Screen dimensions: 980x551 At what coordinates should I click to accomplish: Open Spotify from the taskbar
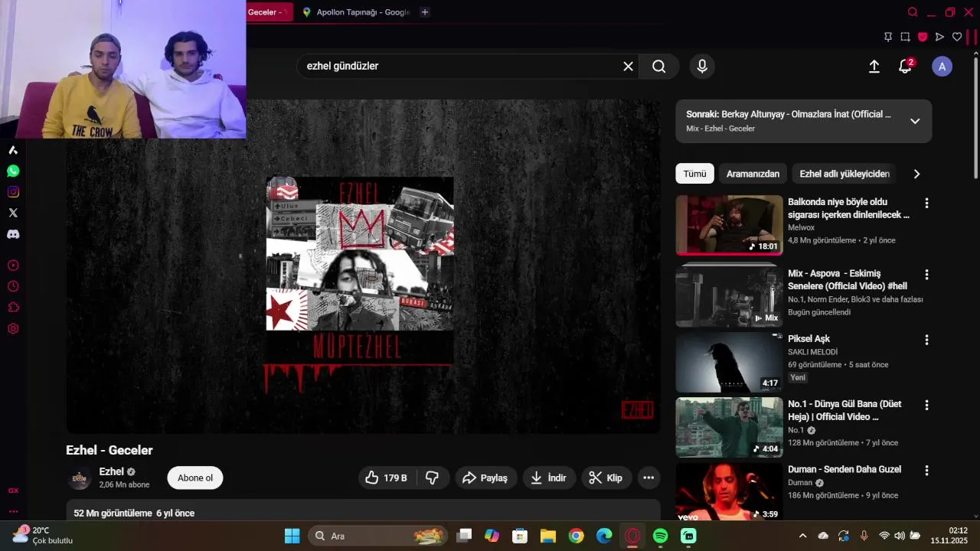(x=661, y=536)
